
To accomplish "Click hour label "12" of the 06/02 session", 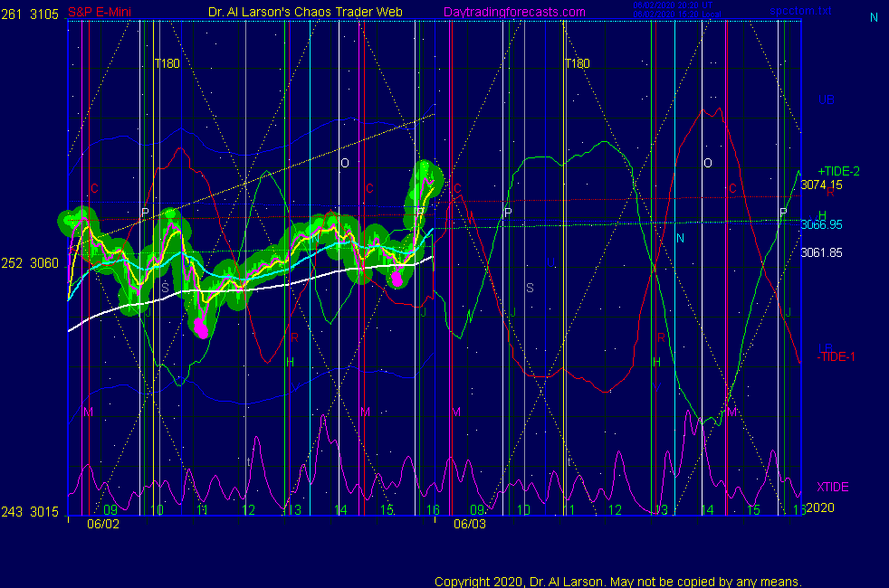I will [x=248, y=510].
